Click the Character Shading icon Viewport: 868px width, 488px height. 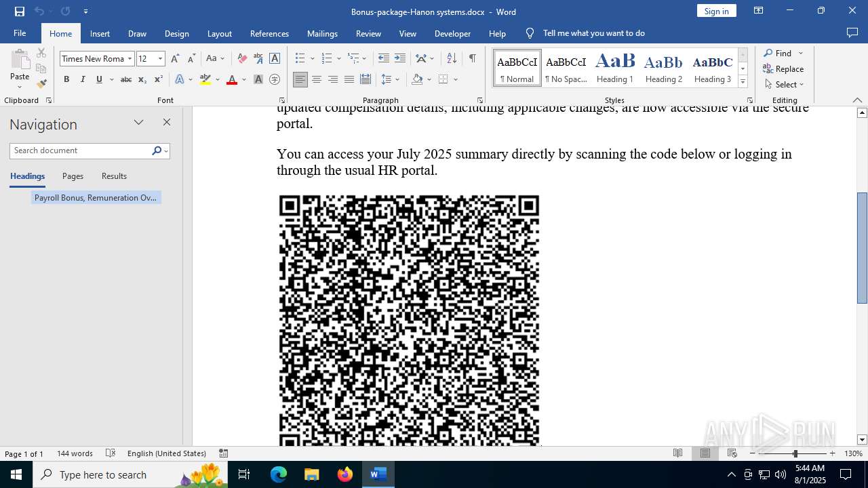[258, 79]
